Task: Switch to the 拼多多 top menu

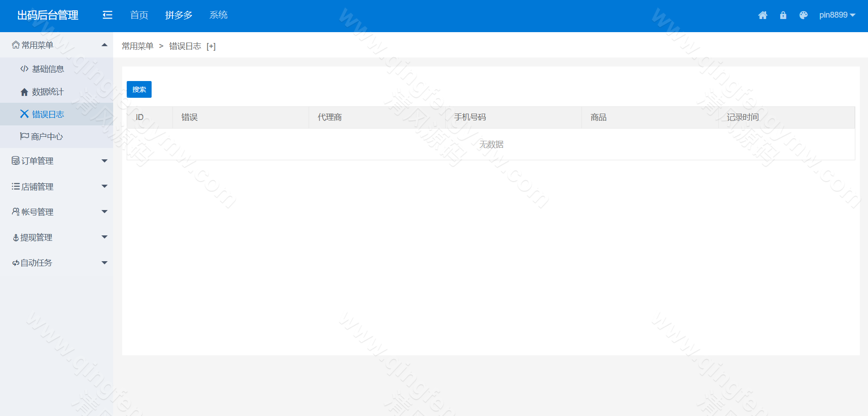Action: 179,15
